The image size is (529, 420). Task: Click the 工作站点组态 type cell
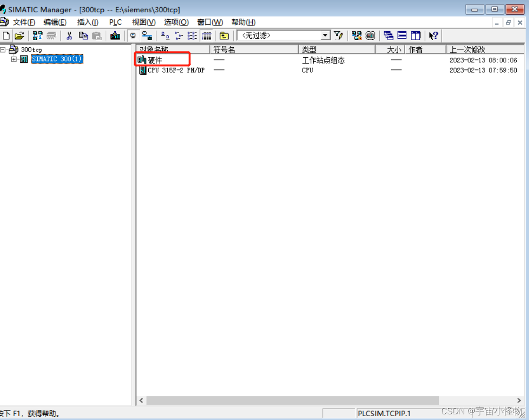pos(323,60)
